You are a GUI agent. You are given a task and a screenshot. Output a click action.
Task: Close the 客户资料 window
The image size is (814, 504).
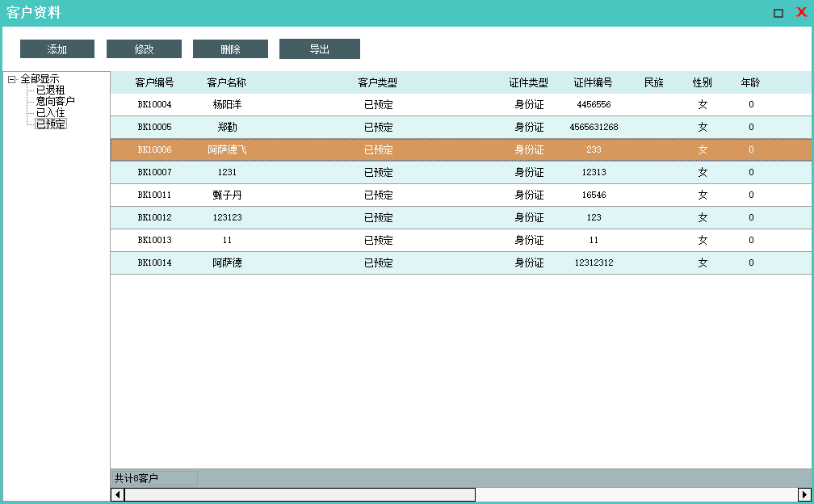coord(801,12)
